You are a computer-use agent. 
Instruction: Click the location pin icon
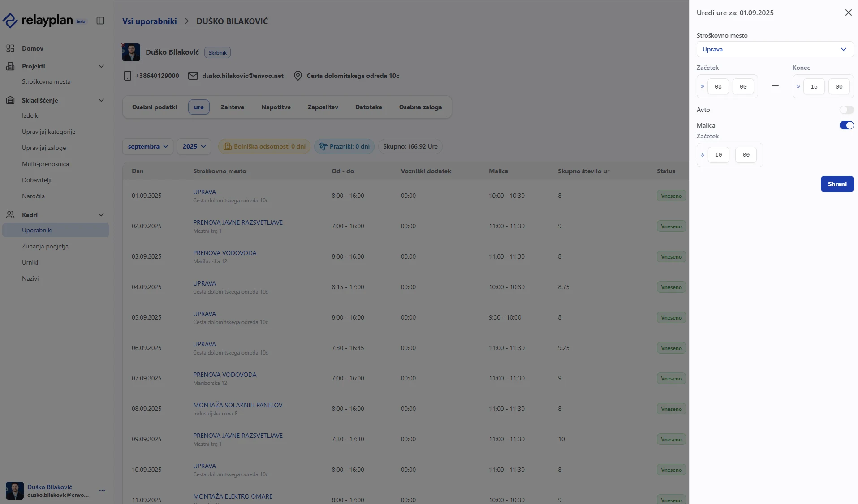click(298, 76)
